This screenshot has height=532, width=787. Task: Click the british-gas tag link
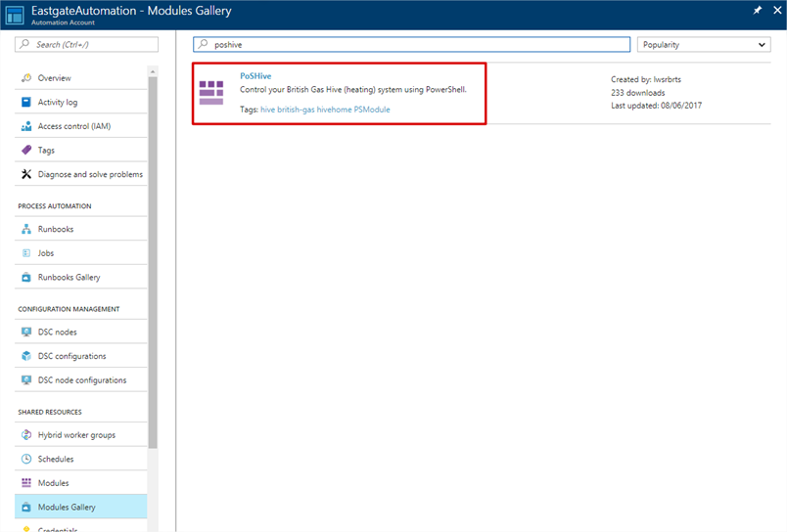click(297, 110)
